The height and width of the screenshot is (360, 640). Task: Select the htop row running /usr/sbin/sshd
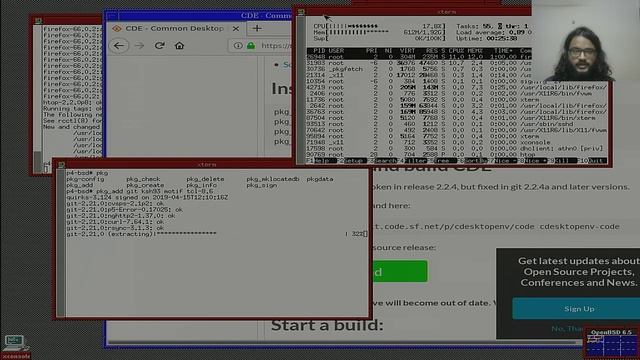(456, 124)
